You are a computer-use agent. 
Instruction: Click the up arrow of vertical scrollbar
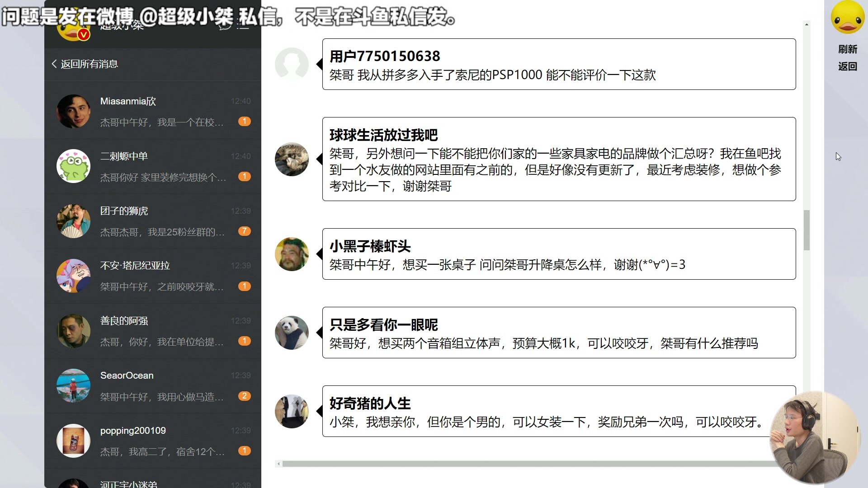(807, 24)
